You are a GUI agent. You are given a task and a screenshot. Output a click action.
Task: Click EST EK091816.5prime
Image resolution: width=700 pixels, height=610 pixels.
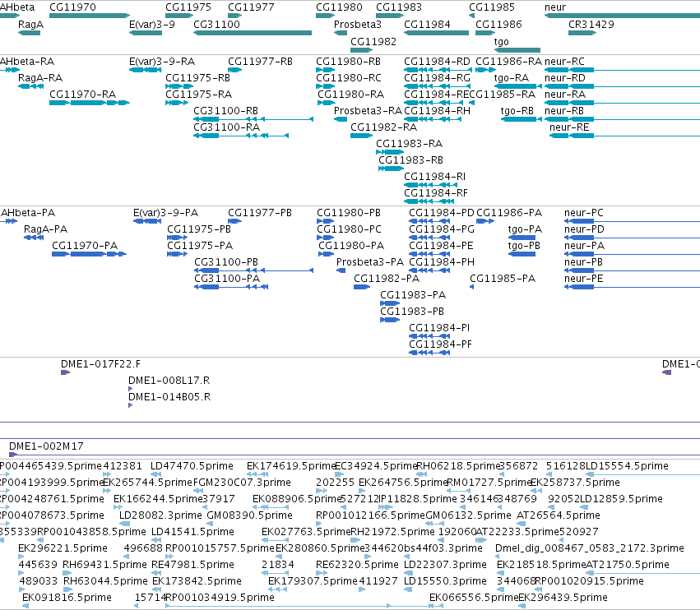pos(25,606)
